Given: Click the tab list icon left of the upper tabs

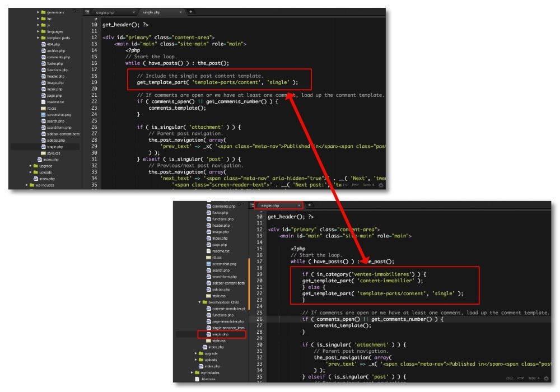Looking at the screenshot, I should coord(87,12).
